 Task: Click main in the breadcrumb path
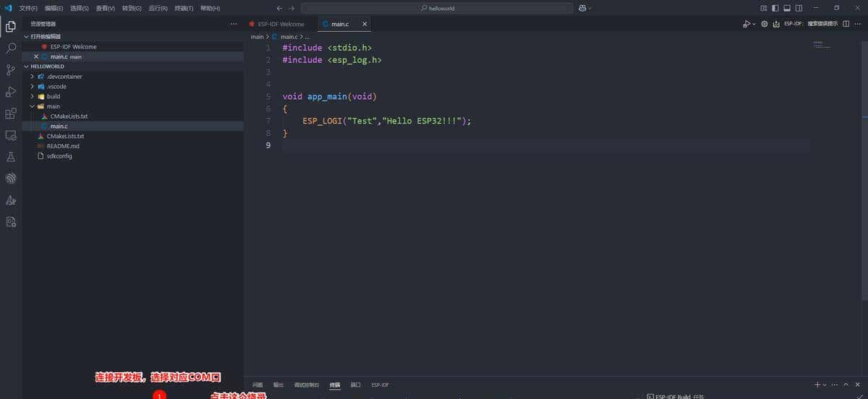(257, 36)
